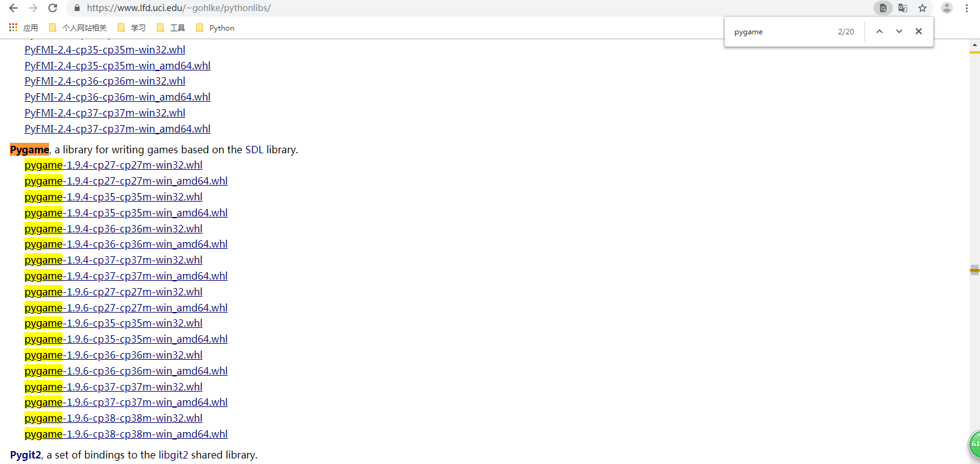
Task: Click the Pygit2 heading link
Action: (26, 455)
